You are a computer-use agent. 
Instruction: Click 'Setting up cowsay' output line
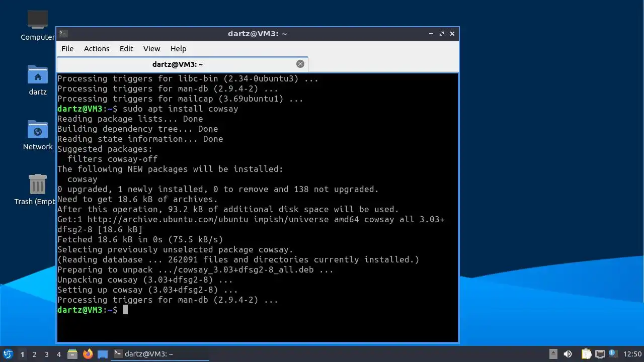[x=147, y=290]
